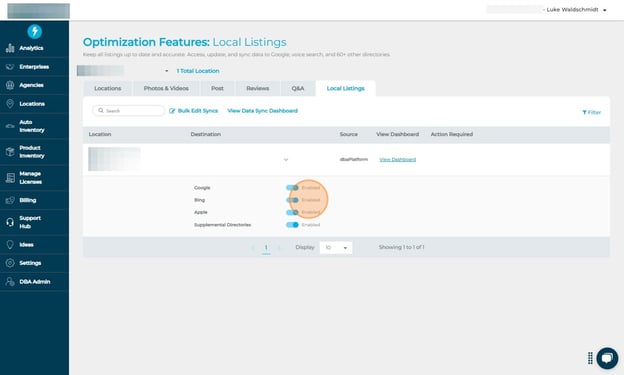
Task: Open the chat bubble widget
Action: coord(607,358)
